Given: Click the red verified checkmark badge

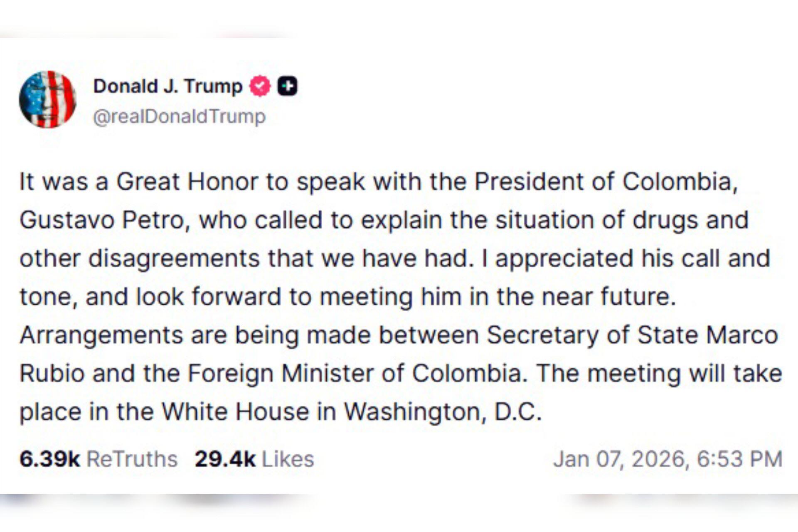Looking at the screenshot, I should coord(260,86).
